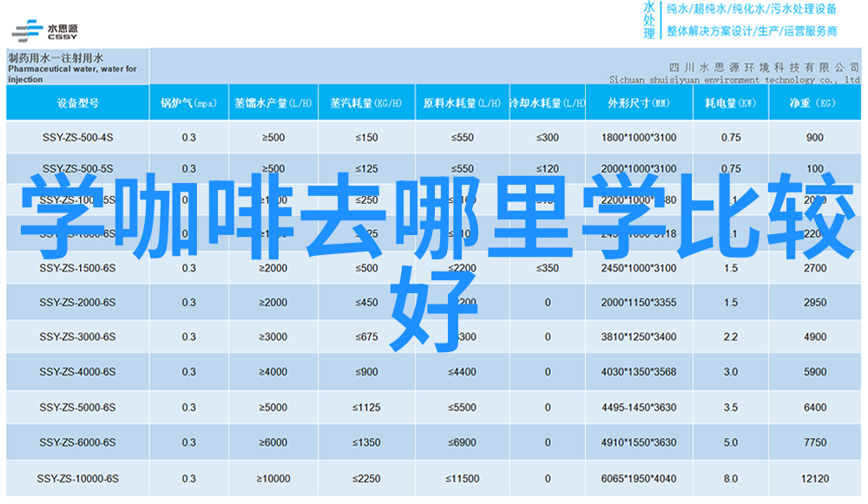
Task: Click the 2.2 power consumption cell
Action: [731, 337]
